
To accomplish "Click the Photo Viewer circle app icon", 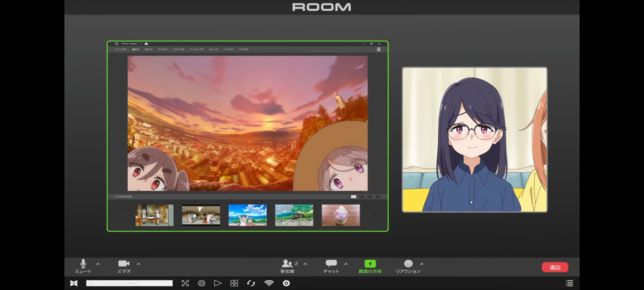I will pyautogui.click(x=117, y=43).
